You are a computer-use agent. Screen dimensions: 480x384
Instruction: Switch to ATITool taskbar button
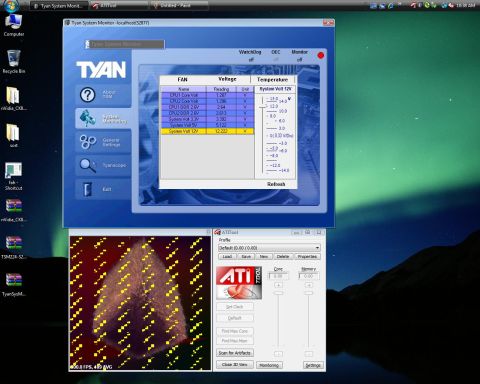pos(118,6)
